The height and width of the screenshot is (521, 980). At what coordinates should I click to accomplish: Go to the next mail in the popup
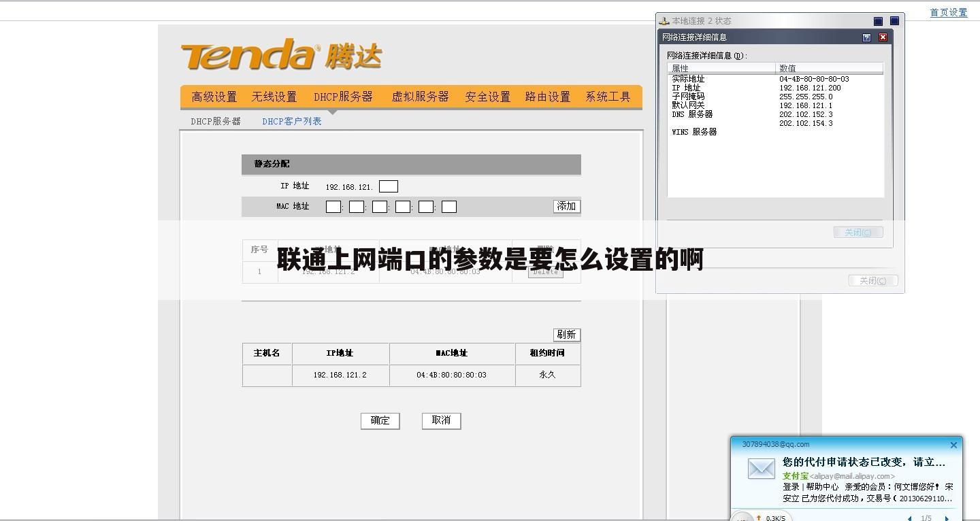[x=946, y=518]
